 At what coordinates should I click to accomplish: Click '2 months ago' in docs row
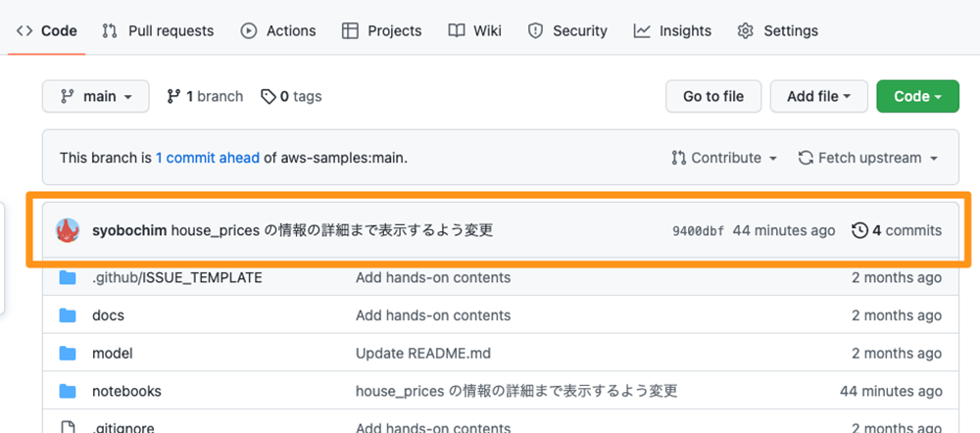897,315
